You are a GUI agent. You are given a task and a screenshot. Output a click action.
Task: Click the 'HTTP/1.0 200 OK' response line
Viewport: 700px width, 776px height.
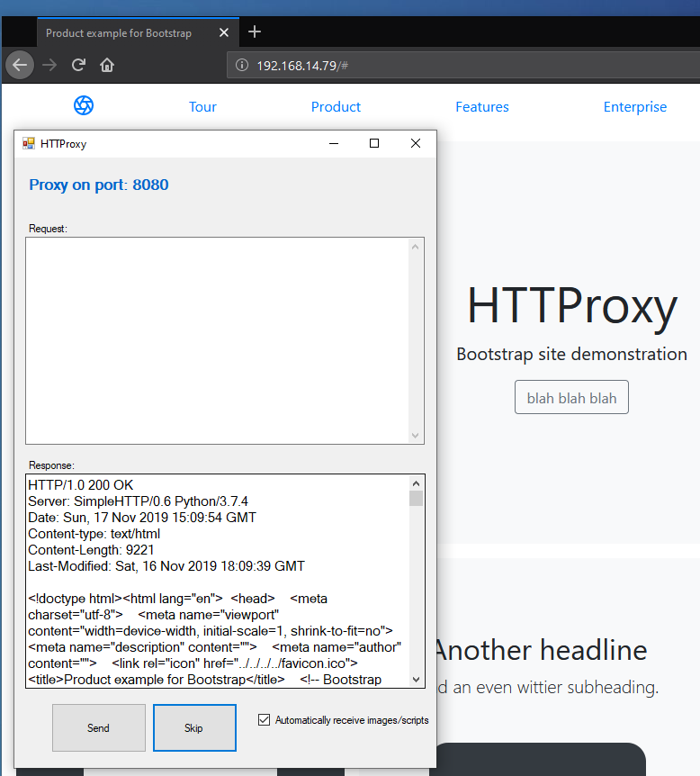coord(81,485)
